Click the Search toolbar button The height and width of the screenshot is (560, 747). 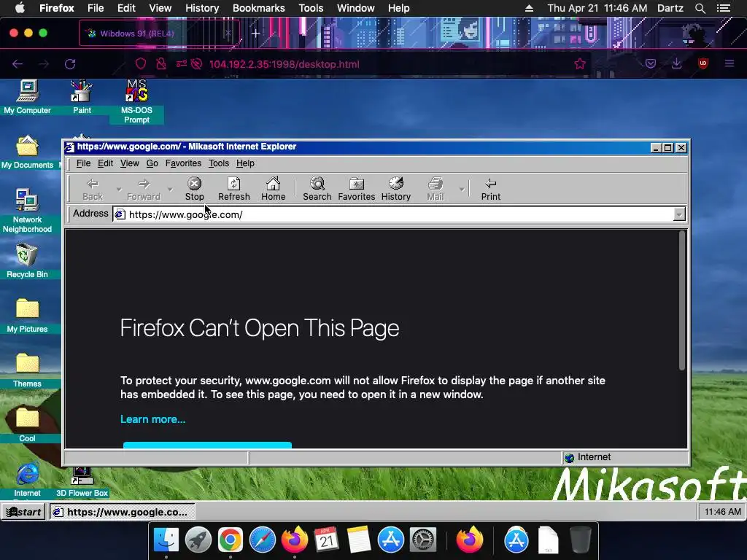click(317, 189)
